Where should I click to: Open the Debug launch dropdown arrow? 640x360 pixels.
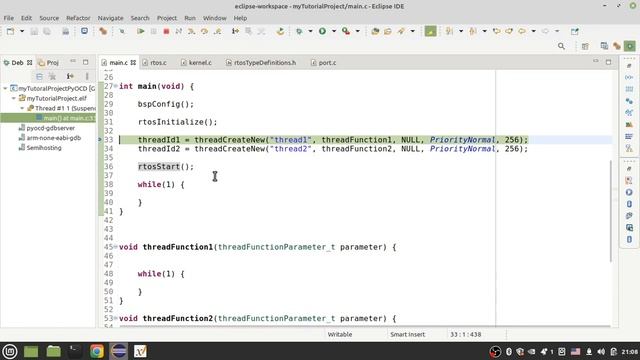(310, 31)
